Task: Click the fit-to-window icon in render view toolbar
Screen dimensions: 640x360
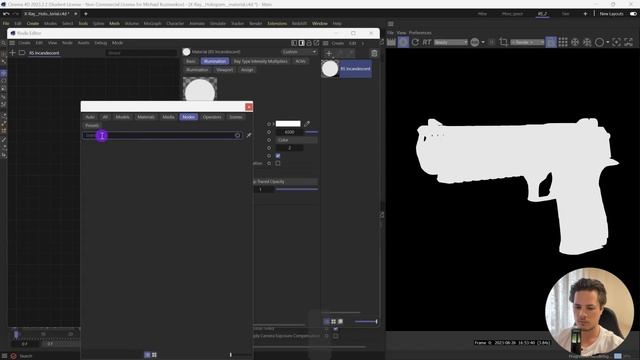Action: pyautogui.click(x=616, y=42)
